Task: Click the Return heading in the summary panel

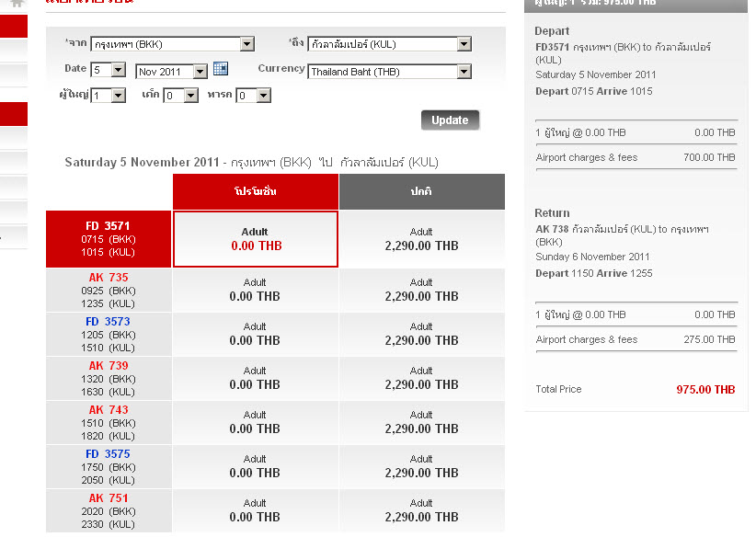Action: point(552,213)
